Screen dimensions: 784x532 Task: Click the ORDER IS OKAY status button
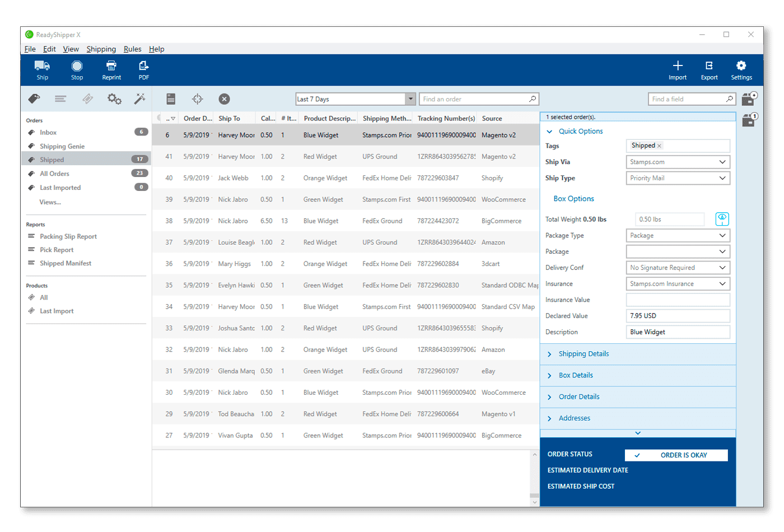(x=676, y=455)
